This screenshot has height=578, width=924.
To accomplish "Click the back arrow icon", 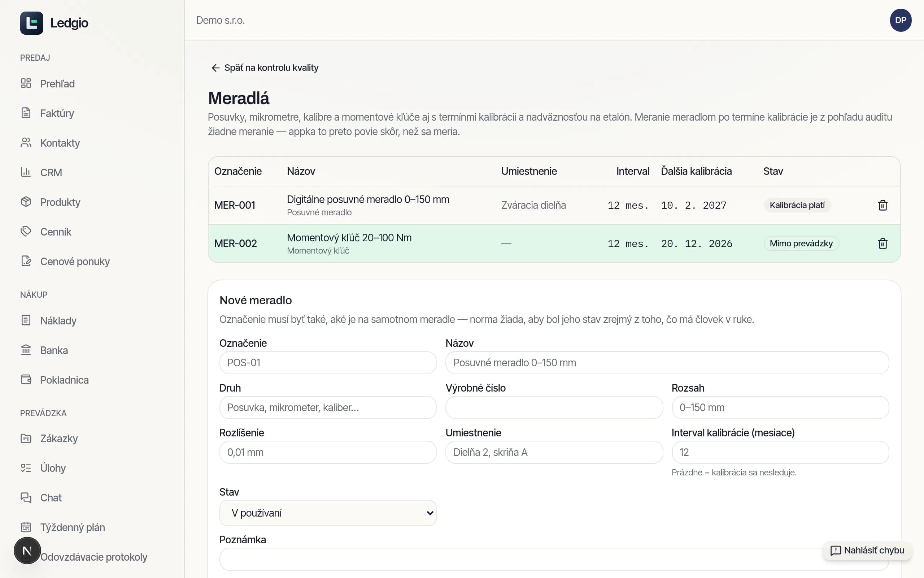I will pyautogui.click(x=216, y=68).
